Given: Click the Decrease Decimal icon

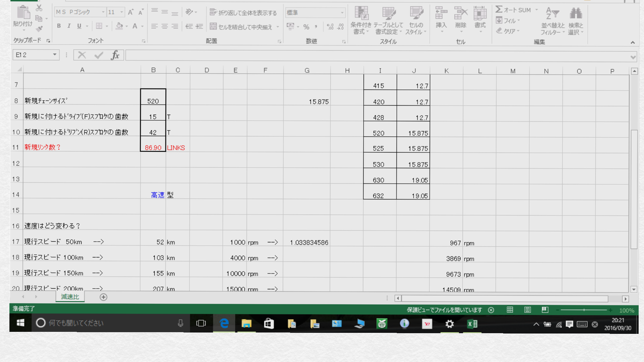Looking at the screenshot, I should click(340, 27).
